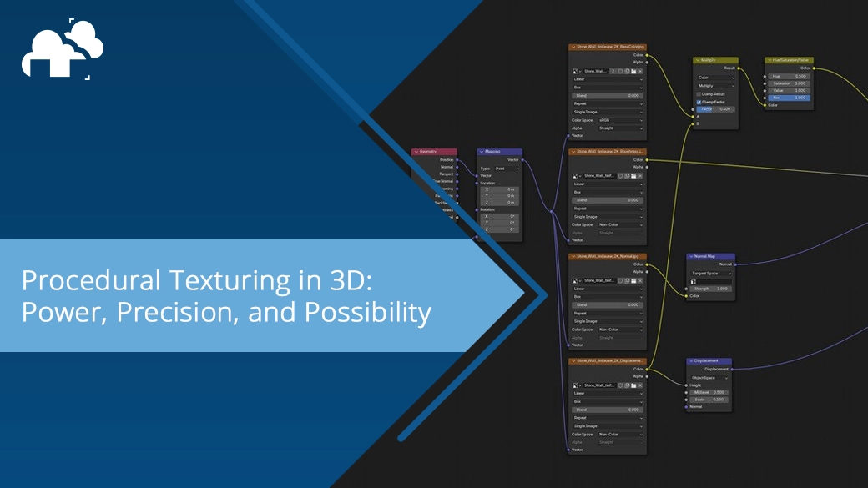Image resolution: width=868 pixels, height=488 pixels.
Task: Open Straight alpha dropdown in BaseColor node
Action: pyautogui.click(x=621, y=128)
